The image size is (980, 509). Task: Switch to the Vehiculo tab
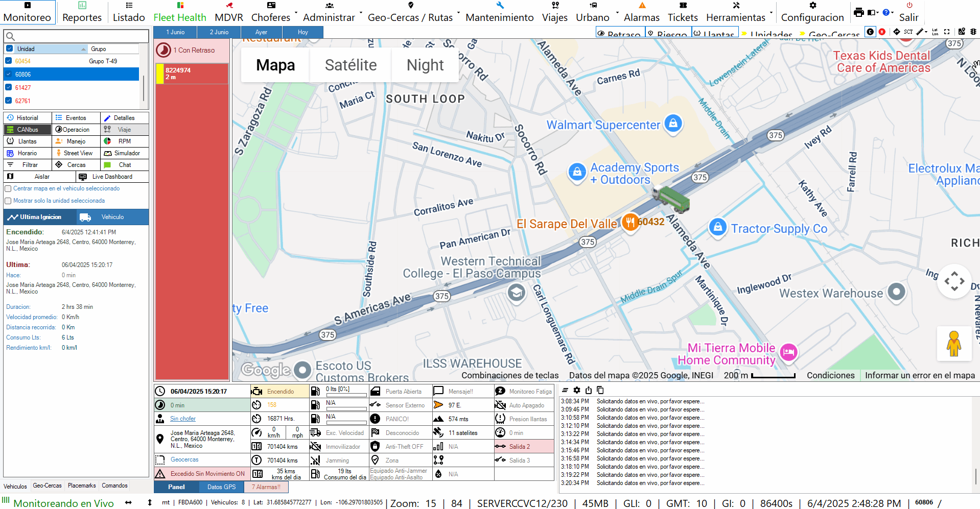click(x=112, y=217)
